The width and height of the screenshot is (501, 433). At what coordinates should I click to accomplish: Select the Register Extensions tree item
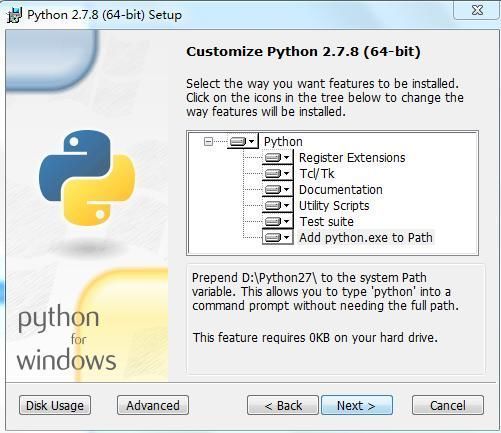tap(352, 158)
